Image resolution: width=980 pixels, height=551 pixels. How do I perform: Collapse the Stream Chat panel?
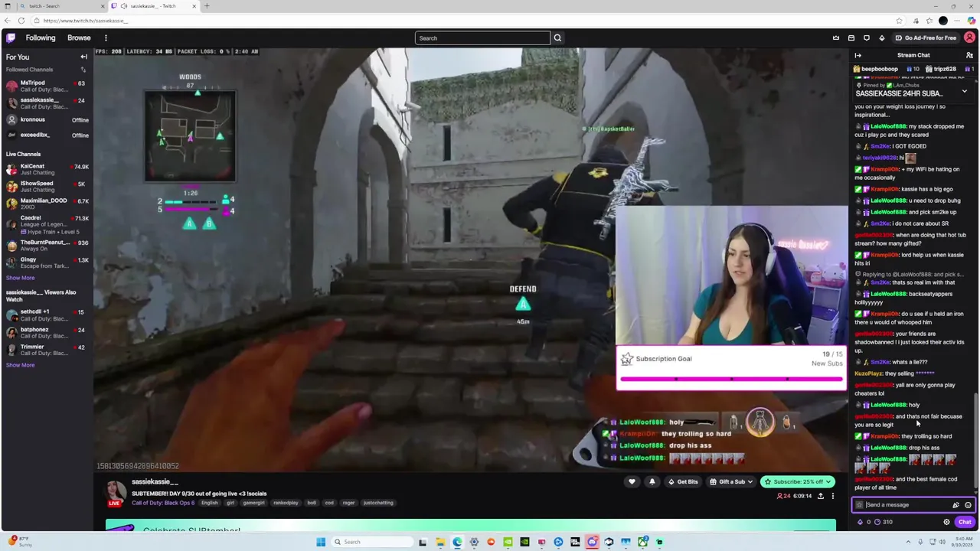pos(857,55)
